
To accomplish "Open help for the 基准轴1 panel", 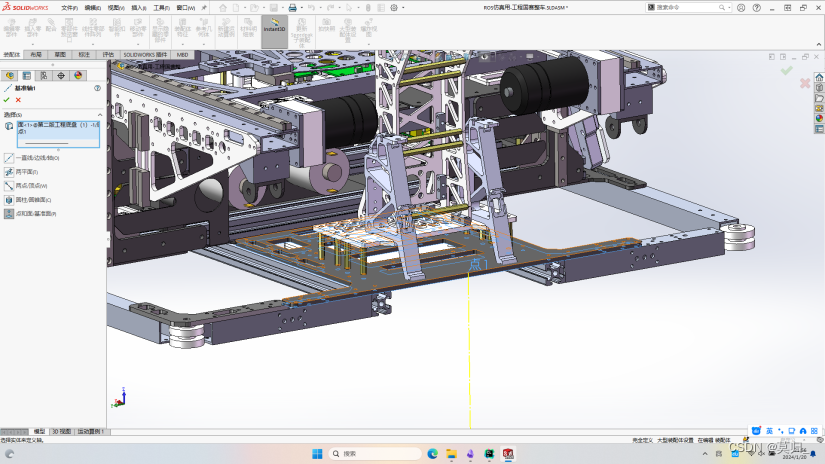I will (x=97, y=88).
